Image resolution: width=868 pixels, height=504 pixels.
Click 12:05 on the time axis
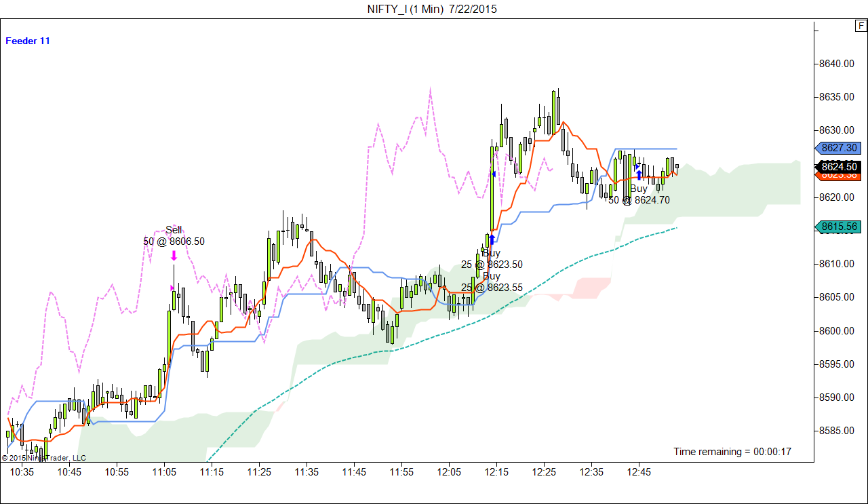click(x=450, y=471)
